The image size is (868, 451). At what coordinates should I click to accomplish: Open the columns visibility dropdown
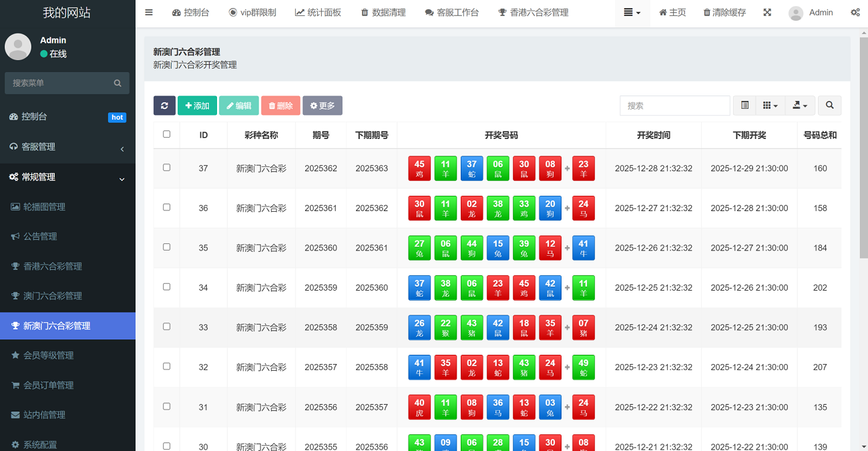(771, 105)
